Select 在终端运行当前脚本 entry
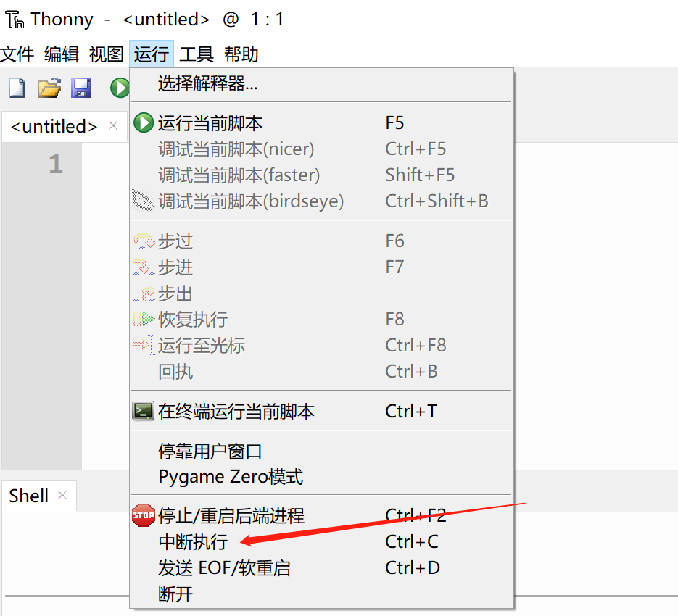The image size is (678, 616). (x=321, y=411)
